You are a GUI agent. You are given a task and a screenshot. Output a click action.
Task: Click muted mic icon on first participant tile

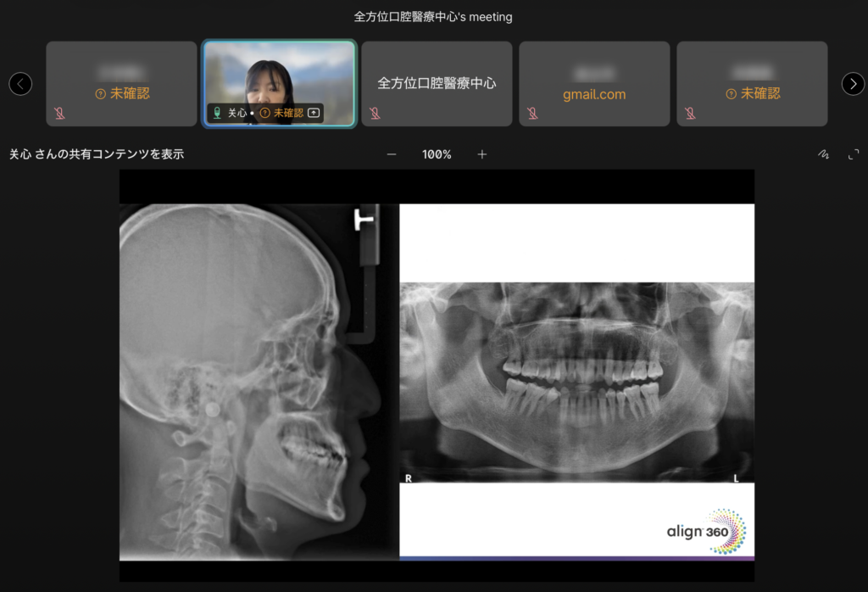[x=59, y=113]
